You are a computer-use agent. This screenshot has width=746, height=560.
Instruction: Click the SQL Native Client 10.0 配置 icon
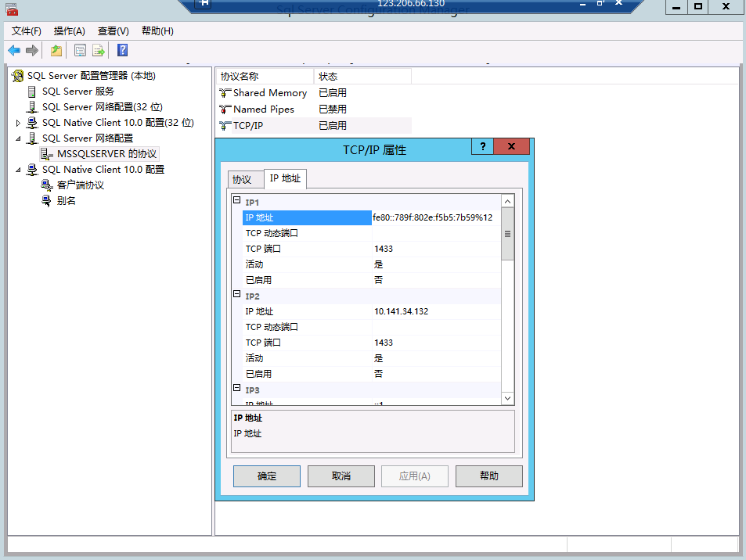click(x=32, y=170)
